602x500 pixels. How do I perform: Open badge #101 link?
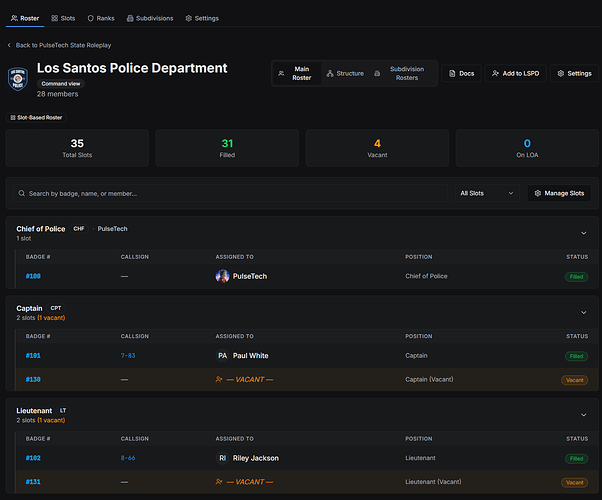coord(33,356)
